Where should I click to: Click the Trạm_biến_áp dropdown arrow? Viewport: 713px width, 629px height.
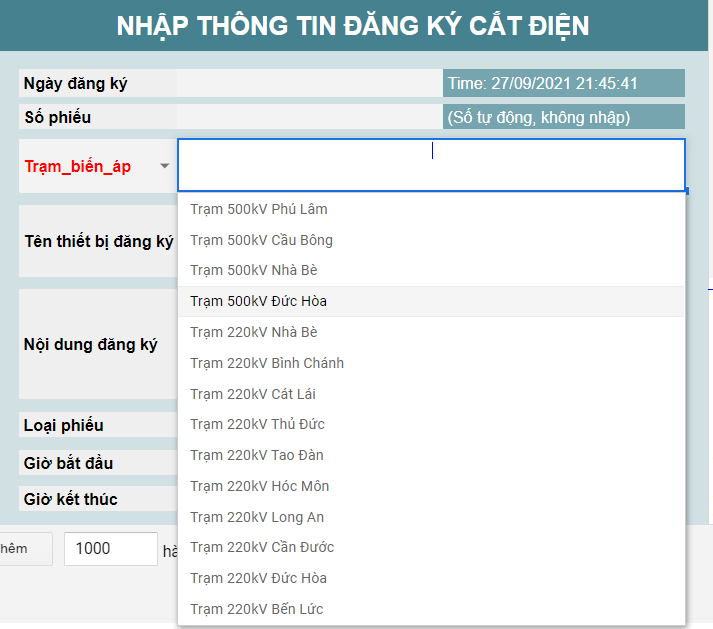[x=165, y=166]
